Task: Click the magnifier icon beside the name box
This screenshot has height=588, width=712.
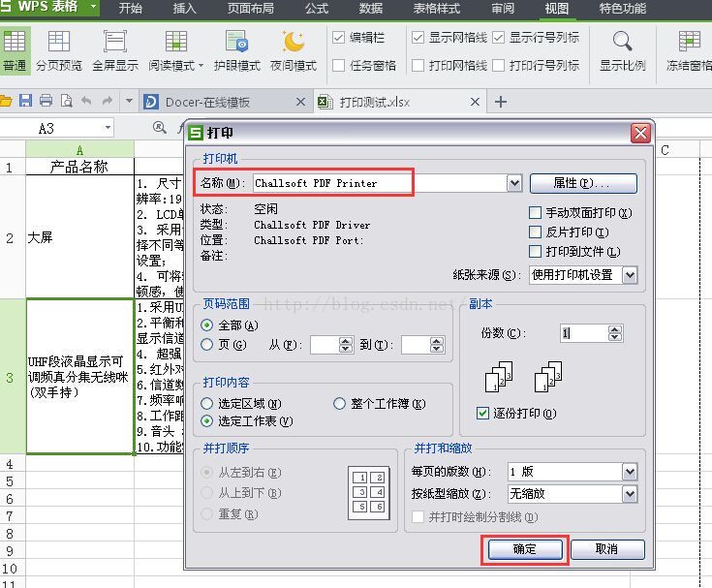Action: click(x=160, y=128)
